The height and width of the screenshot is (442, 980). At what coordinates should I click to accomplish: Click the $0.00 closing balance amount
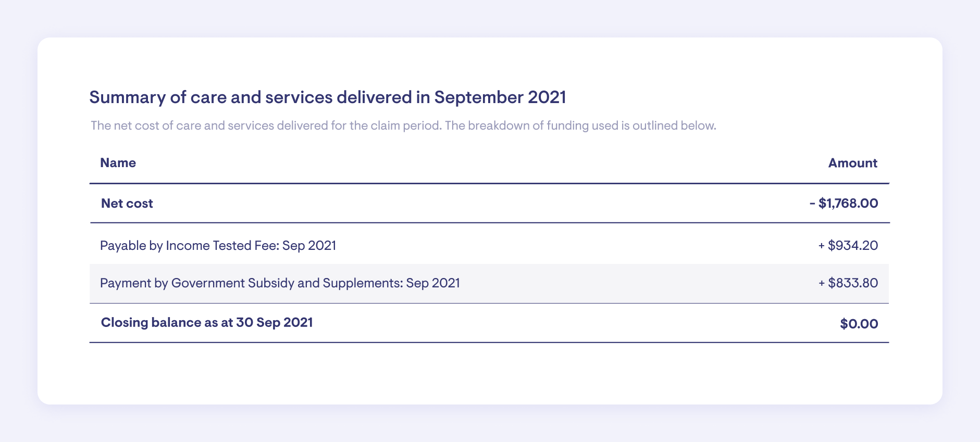tap(859, 324)
